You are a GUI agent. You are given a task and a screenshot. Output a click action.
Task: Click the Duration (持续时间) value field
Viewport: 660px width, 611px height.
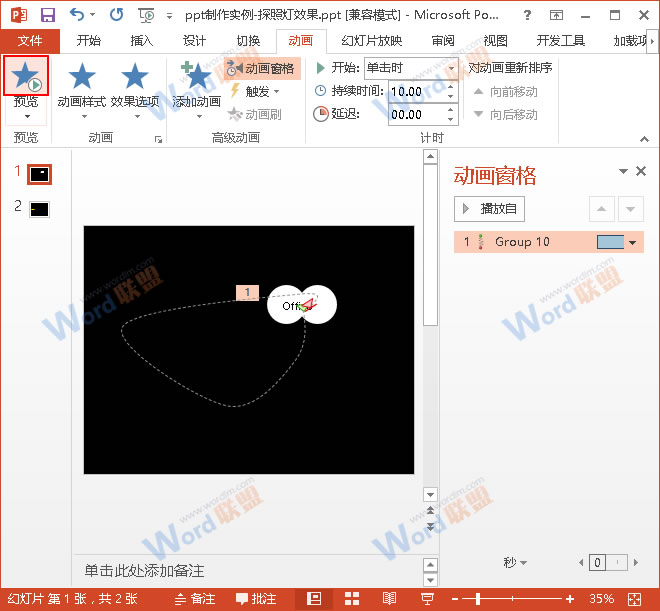tap(417, 91)
